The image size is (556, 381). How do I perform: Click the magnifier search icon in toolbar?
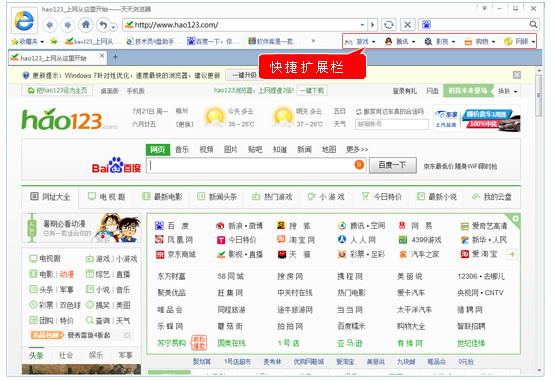point(533,24)
